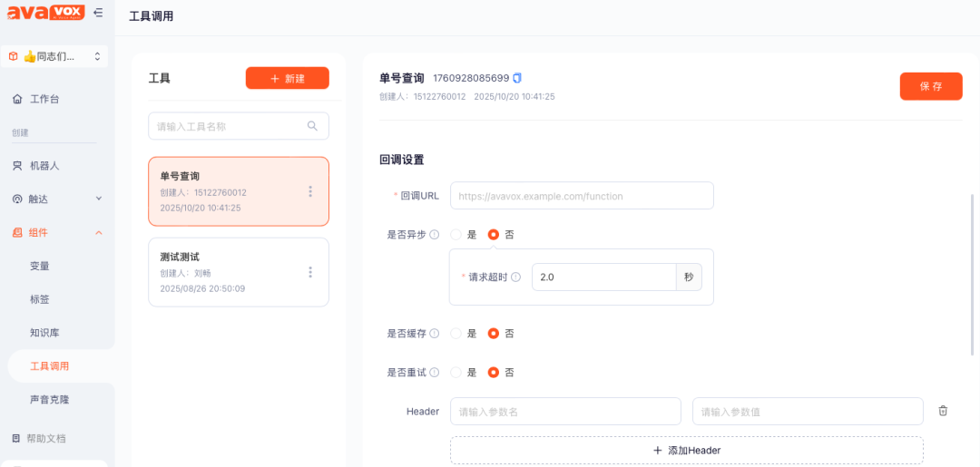Show info tooltip for 请求超时
This screenshot has width=980, height=467.
(x=515, y=277)
